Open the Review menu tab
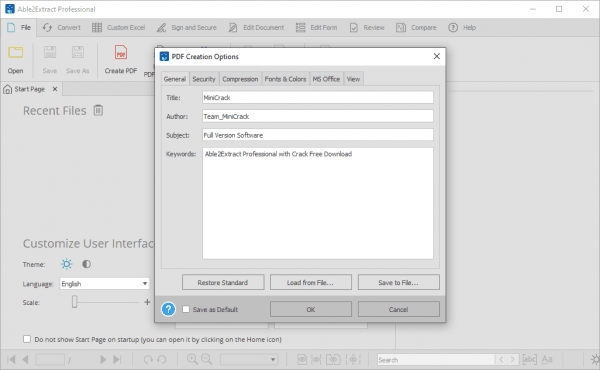Screen dimensions: 600x370 367,28
